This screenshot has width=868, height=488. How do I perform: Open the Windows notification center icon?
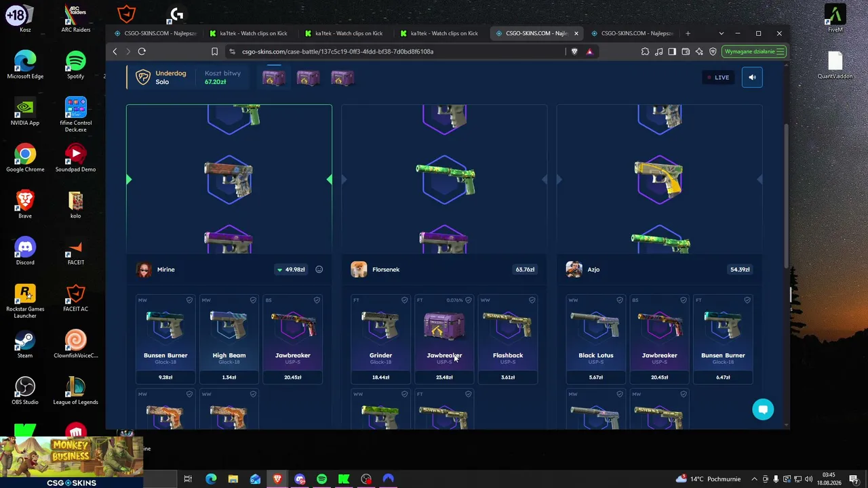[x=854, y=479]
